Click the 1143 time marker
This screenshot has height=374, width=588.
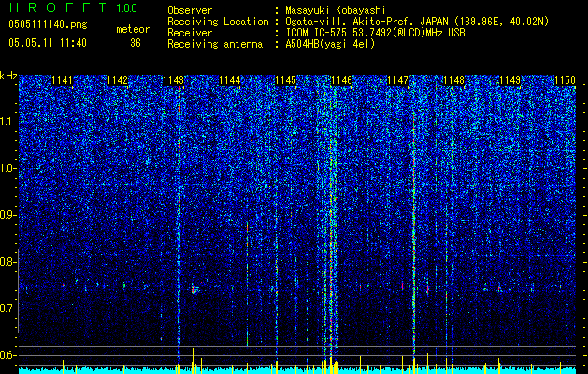click(x=173, y=80)
